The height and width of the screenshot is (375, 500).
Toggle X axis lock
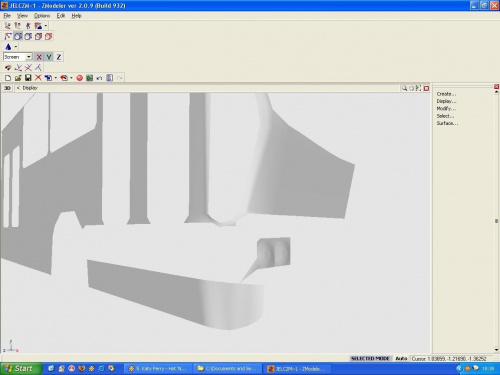39,57
